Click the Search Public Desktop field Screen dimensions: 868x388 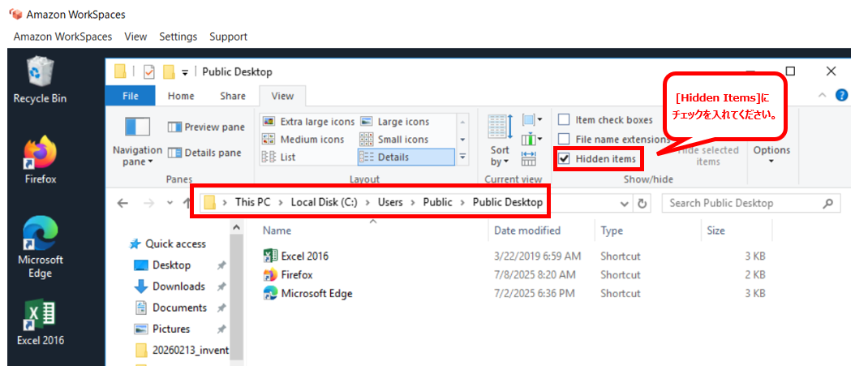742,204
